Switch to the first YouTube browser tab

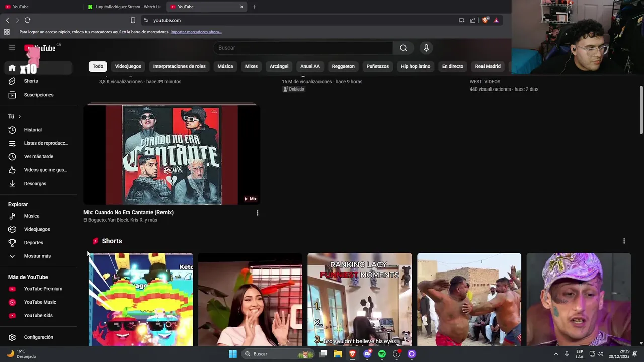(x=40, y=7)
